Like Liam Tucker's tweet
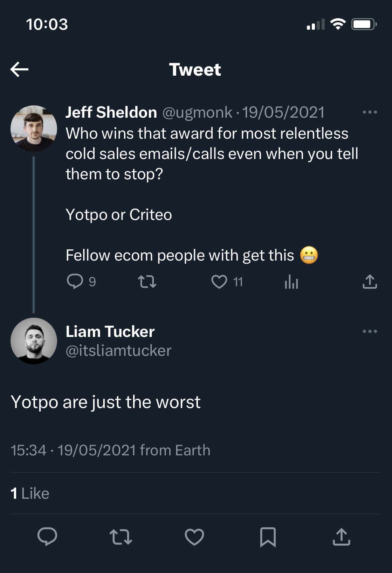The height and width of the screenshot is (573, 392). [194, 537]
